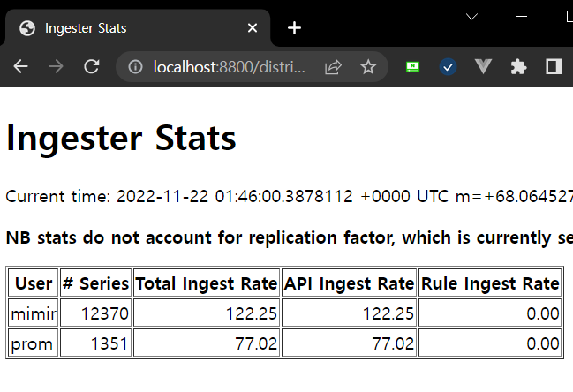Open the blue checkmark extension
573x392 pixels.
point(448,67)
